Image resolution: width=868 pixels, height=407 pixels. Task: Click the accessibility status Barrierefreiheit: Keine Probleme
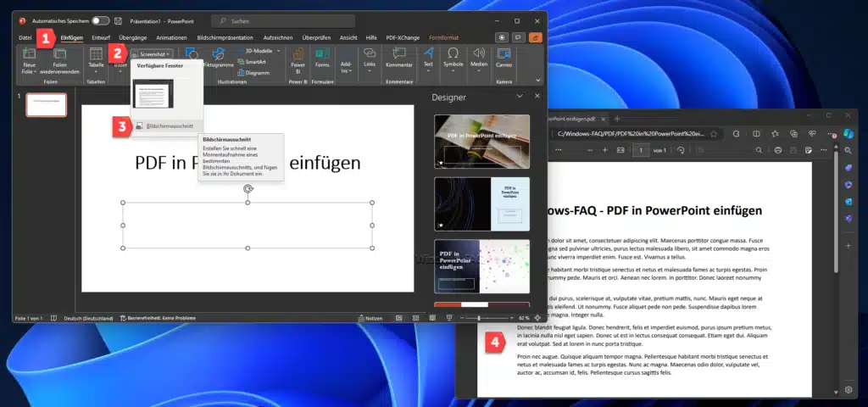coord(158,319)
